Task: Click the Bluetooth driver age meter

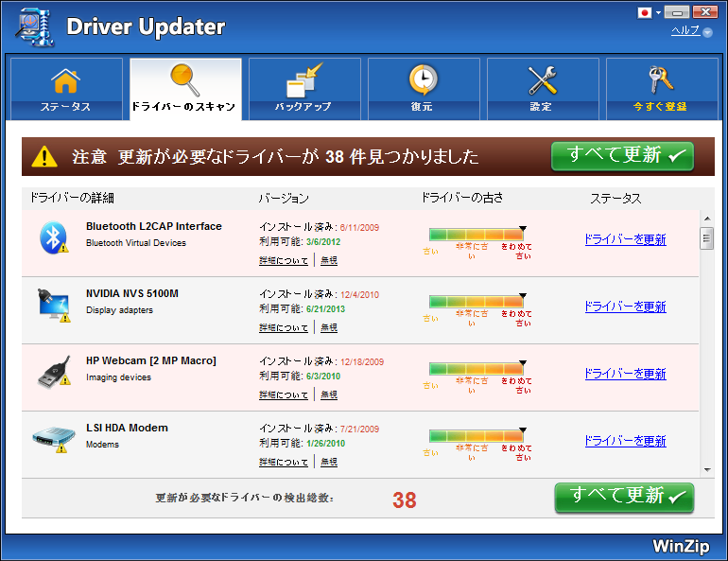Action: (x=477, y=235)
